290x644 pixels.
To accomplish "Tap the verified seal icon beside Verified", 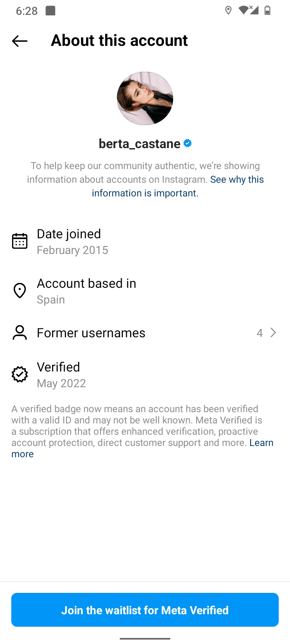I will (20, 374).
